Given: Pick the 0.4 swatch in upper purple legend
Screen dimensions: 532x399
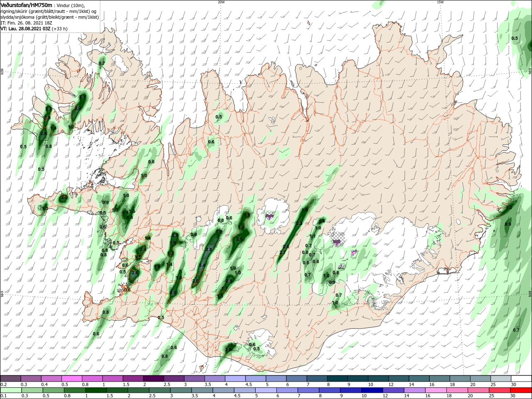Looking at the screenshot, I should coord(51,379).
